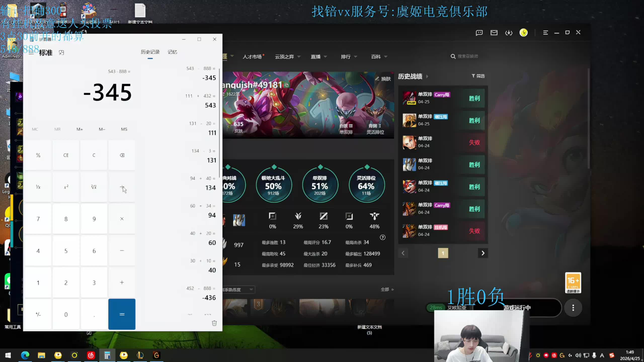Open the chat message icon

click(479, 33)
